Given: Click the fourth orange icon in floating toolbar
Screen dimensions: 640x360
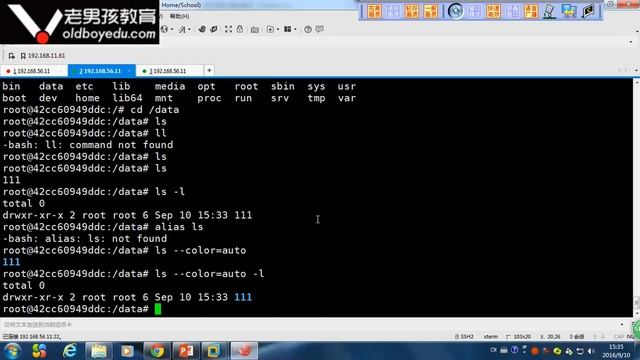Looking at the screenshot, I should [x=430, y=11].
